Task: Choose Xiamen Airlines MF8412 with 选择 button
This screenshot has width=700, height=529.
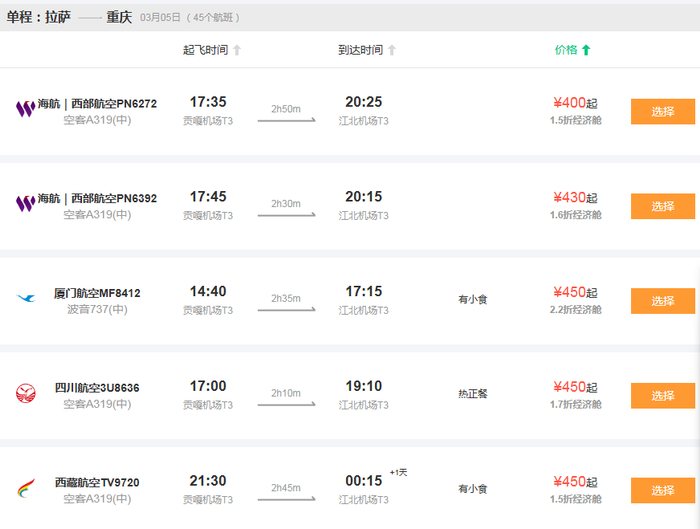Action: point(662,301)
